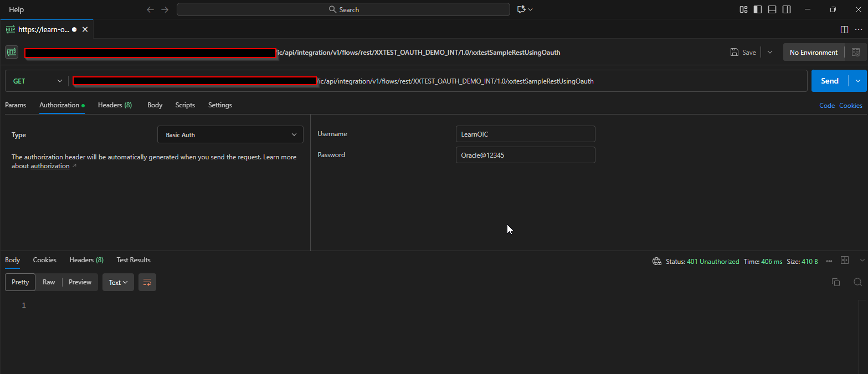Screen dimensions: 868x374
Task: Switch response view to Preview
Action: 80,282
